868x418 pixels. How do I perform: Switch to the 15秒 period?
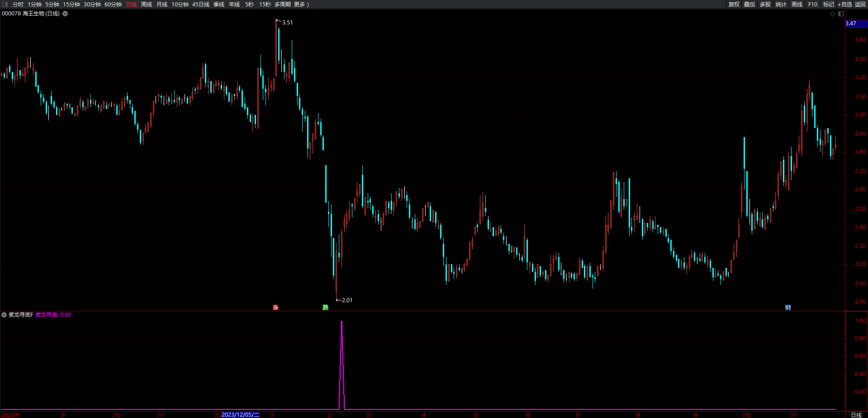pyautogui.click(x=265, y=4)
